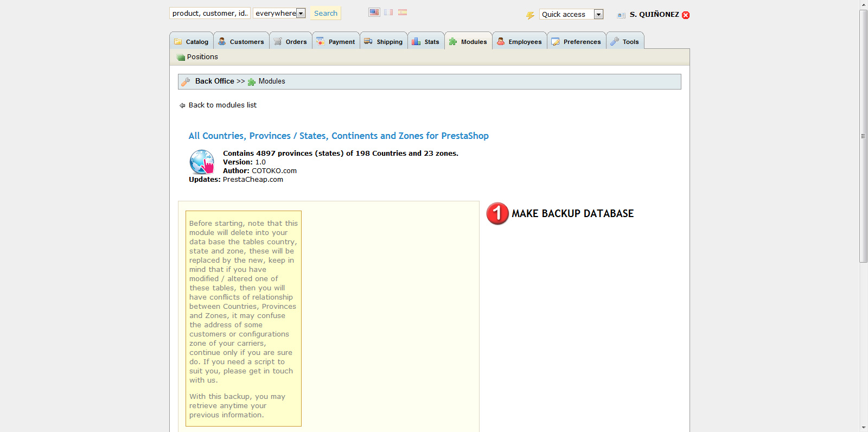The height and width of the screenshot is (432, 868).
Task: Click the "With this backup" note paragraph
Action: tap(237, 406)
